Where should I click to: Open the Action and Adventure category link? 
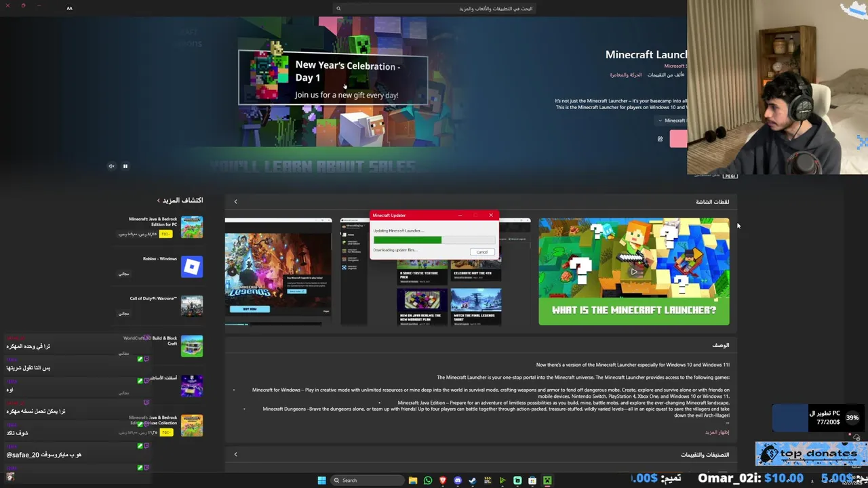(x=625, y=75)
